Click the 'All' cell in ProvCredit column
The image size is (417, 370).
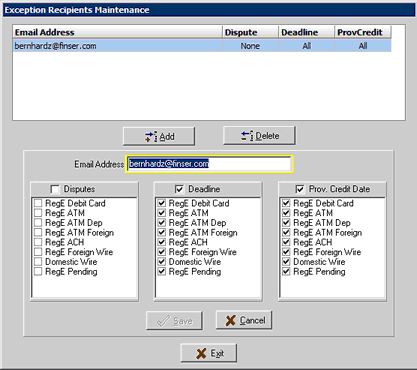pyautogui.click(x=363, y=46)
